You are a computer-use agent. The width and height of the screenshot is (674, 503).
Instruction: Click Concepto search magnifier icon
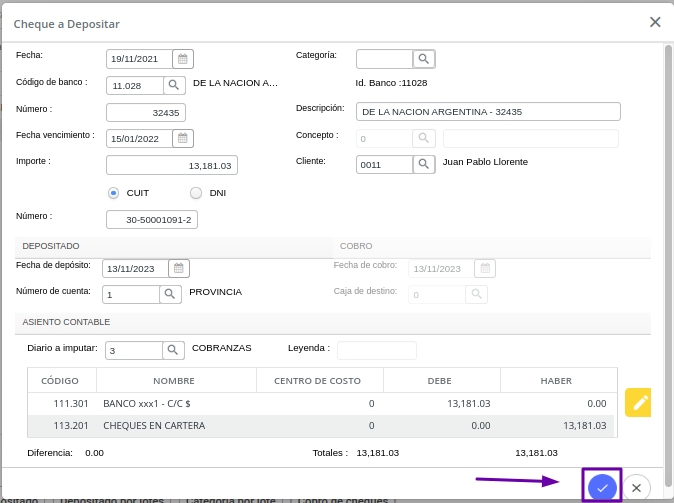[x=424, y=138]
